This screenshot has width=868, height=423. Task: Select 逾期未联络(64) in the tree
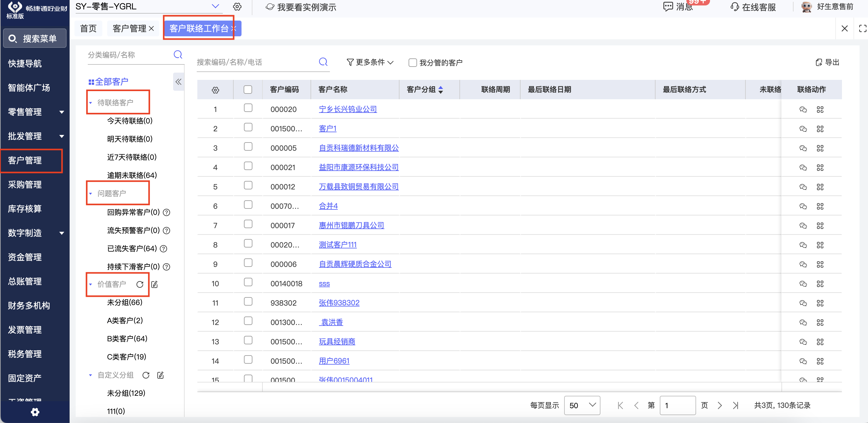click(132, 175)
